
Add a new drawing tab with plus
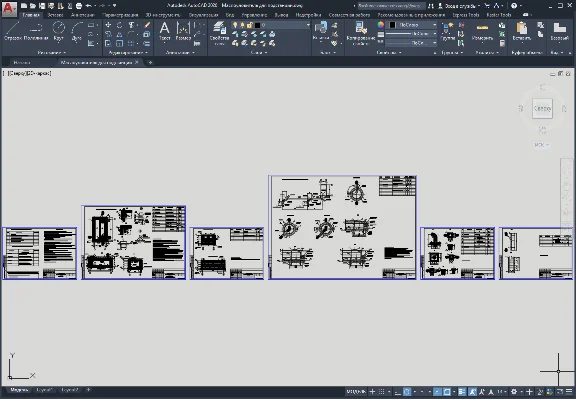tap(150, 62)
